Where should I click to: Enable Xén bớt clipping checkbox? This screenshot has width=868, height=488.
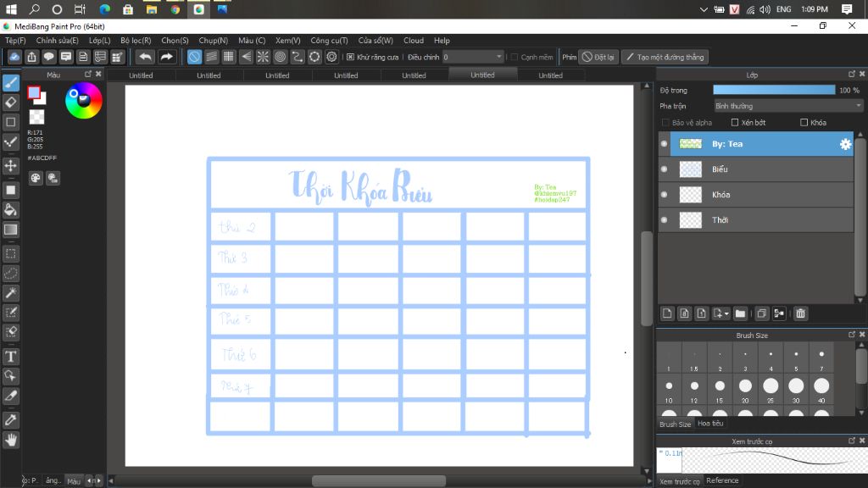click(x=735, y=122)
